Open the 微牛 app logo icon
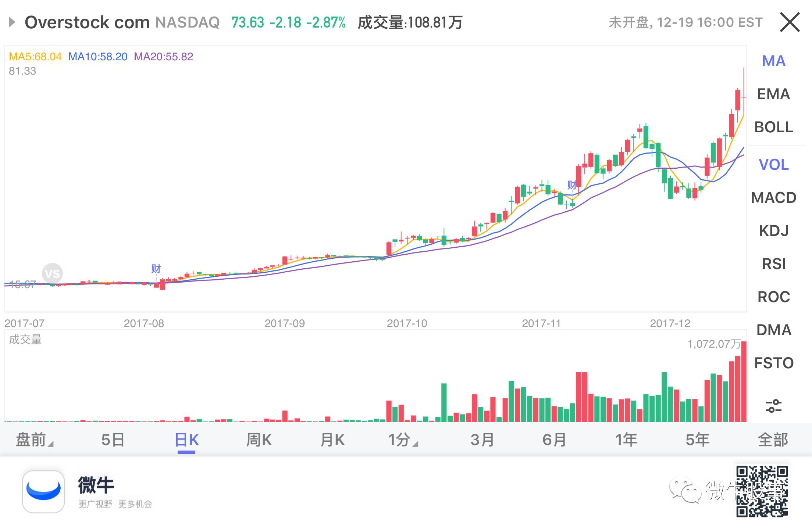The height and width of the screenshot is (527, 812). (43, 492)
